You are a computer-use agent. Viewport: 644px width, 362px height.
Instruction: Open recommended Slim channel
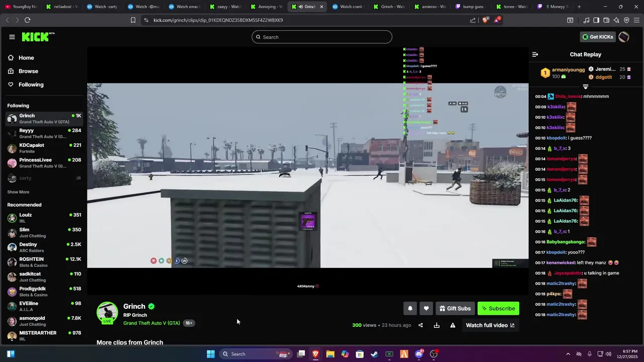44,233
